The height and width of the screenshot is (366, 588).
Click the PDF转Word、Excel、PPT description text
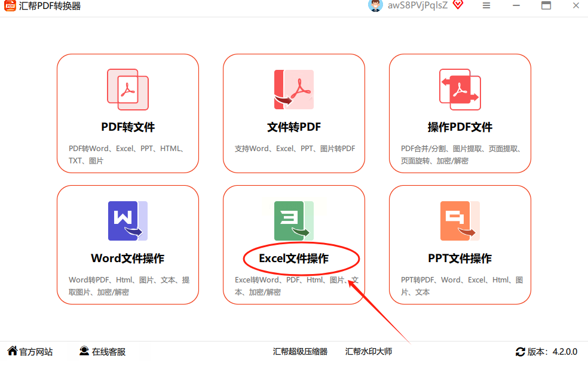(x=126, y=155)
